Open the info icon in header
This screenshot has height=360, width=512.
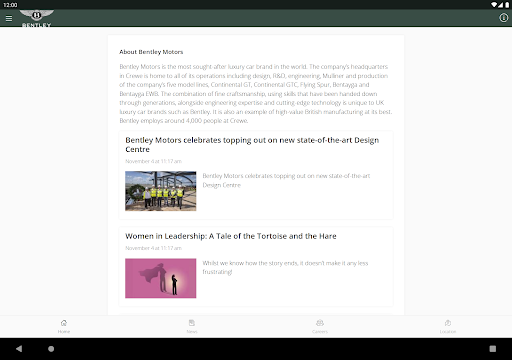tap(503, 18)
